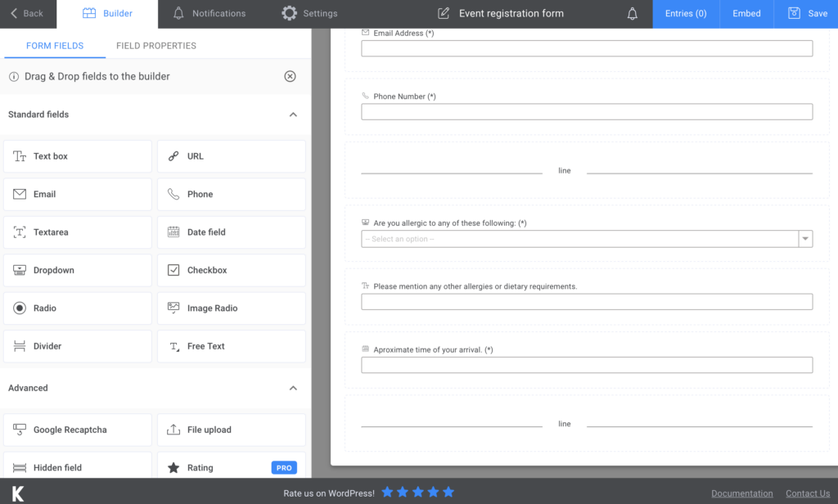Viewport: 838px width, 504px height.
Task: Go Back from the form builder
Action: click(27, 13)
